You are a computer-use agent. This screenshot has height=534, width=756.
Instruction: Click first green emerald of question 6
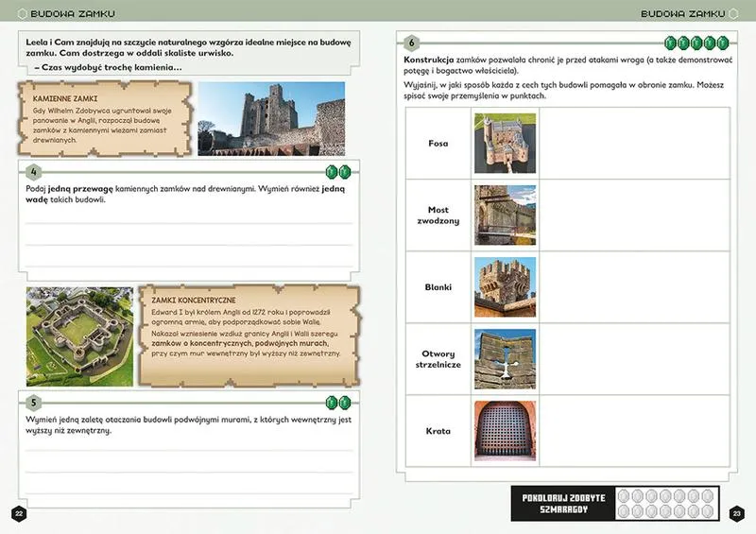point(672,43)
